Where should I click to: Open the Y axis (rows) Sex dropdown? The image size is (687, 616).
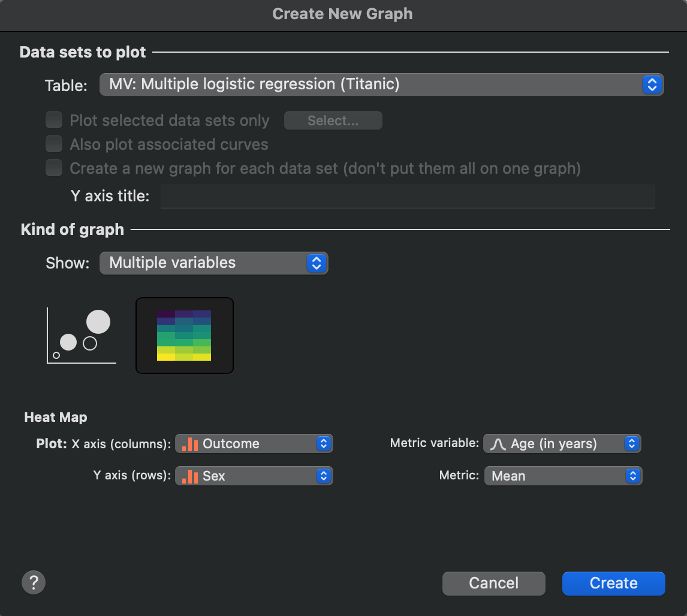coord(254,476)
